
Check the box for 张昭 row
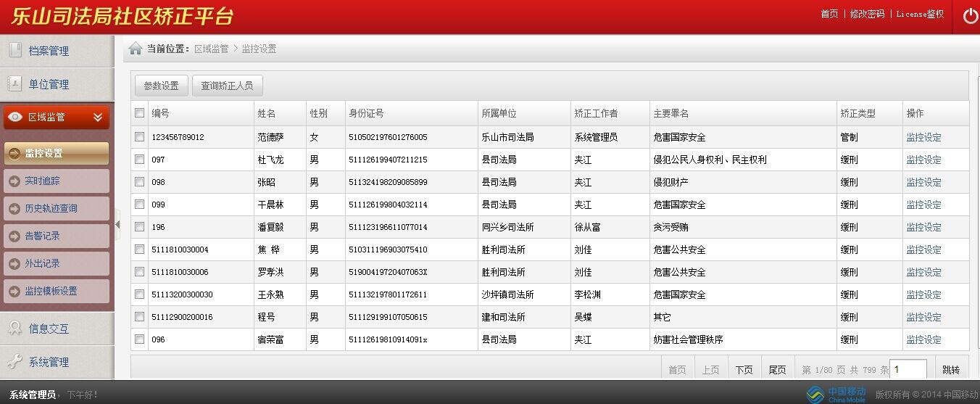pyautogui.click(x=139, y=181)
